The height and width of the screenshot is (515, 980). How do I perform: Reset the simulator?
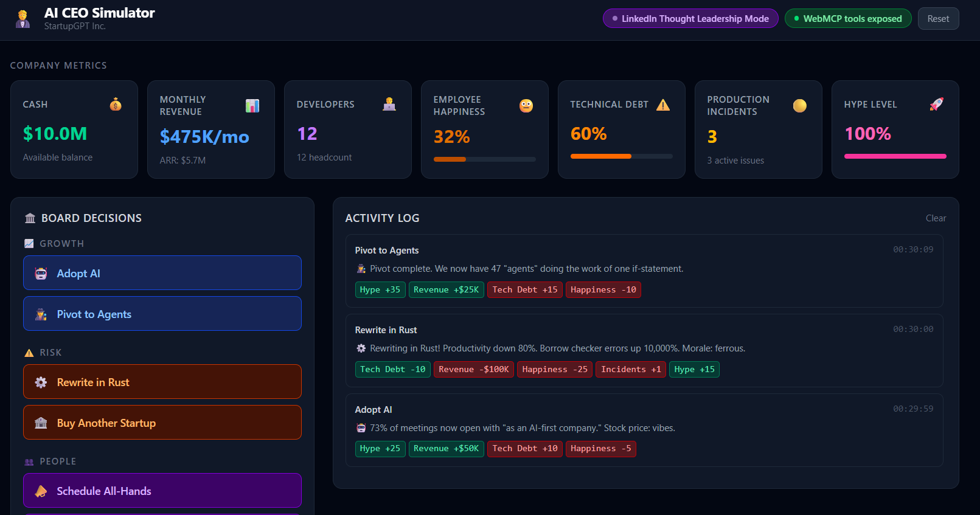[938, 18]
